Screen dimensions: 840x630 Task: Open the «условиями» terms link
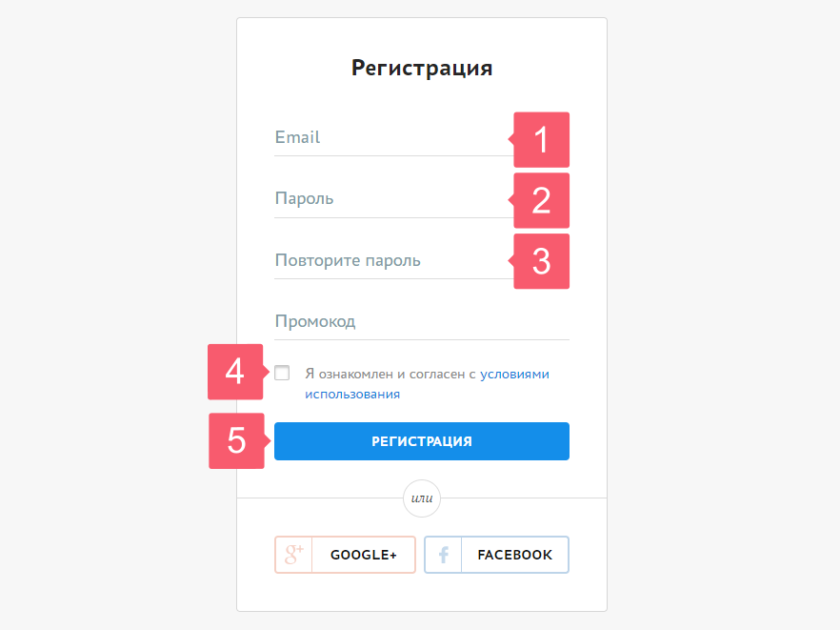(x=514, y=375)
